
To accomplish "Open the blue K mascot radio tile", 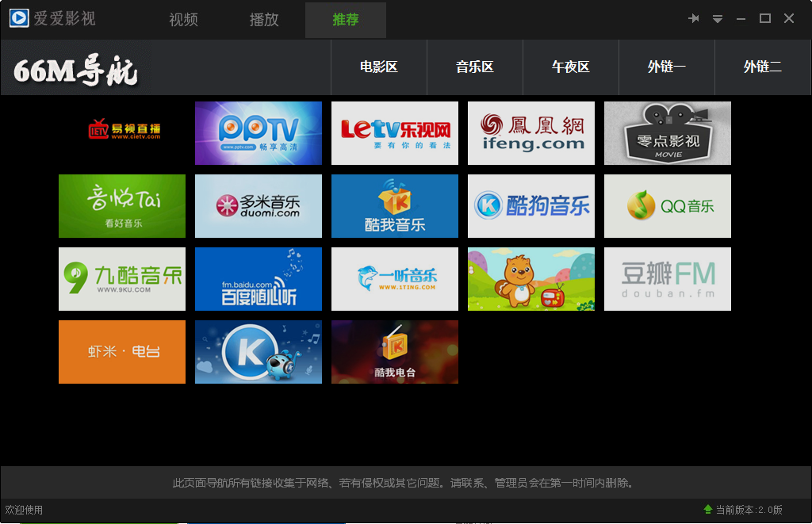I will [259, 352].
